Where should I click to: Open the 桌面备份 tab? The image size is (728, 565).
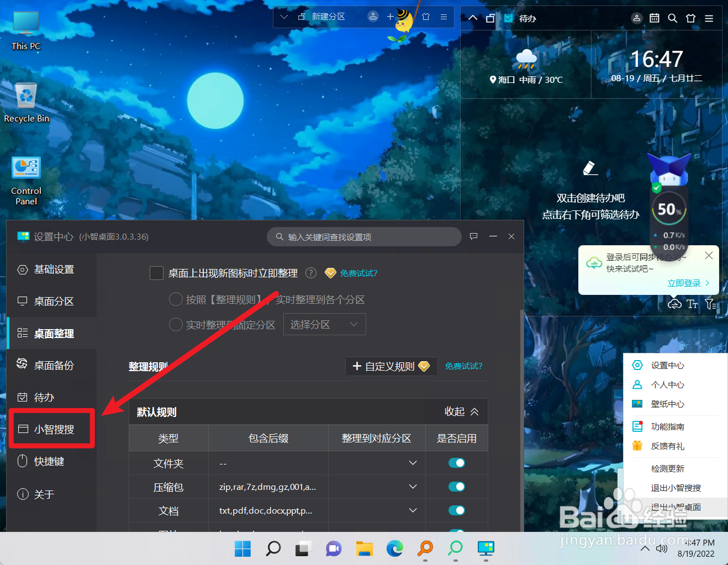tap(52, 365)
